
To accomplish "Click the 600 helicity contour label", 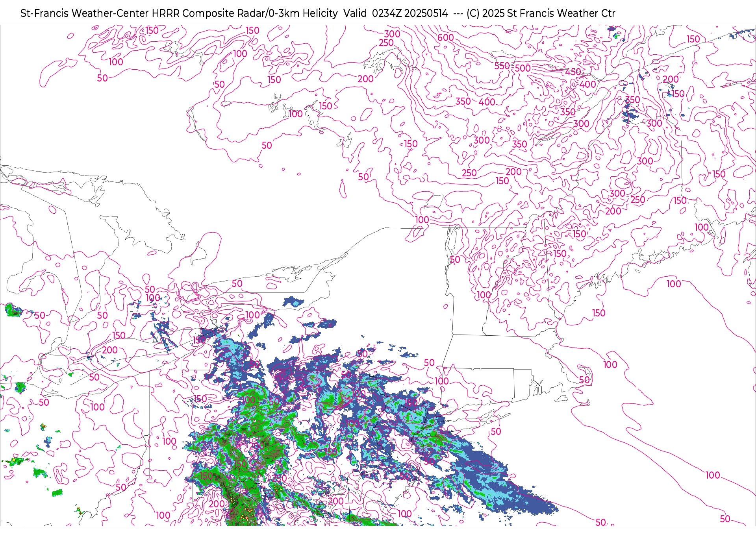I will pos(446,38).
